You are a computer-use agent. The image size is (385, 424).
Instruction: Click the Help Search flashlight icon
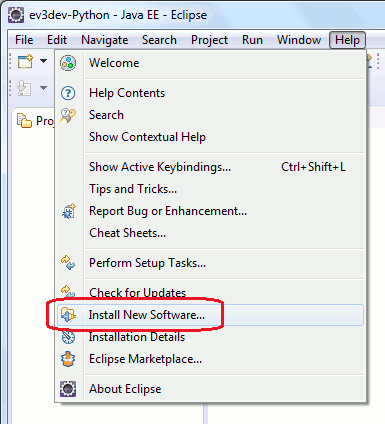pyautogui.click(x=68, y=115)
